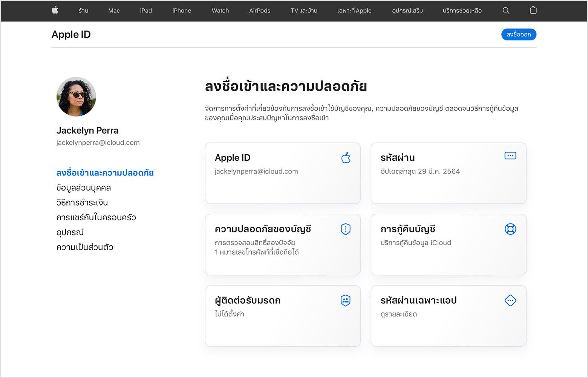Click the lifebuoy icon in การกู้คืนบัญชี card
Image resolution: width=588 pixels, height=378 pixels.
tap(510, 229)
